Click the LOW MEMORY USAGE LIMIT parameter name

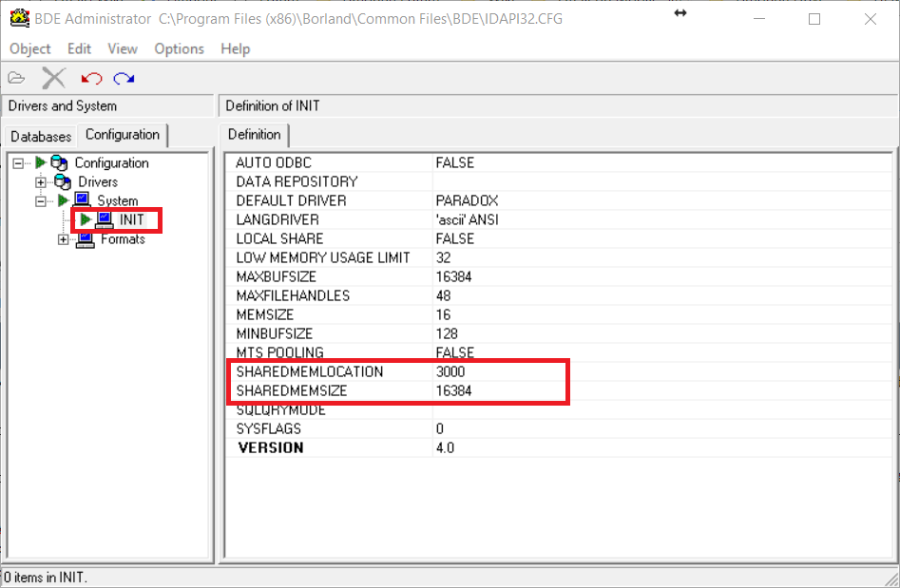[x=323, y=257]
